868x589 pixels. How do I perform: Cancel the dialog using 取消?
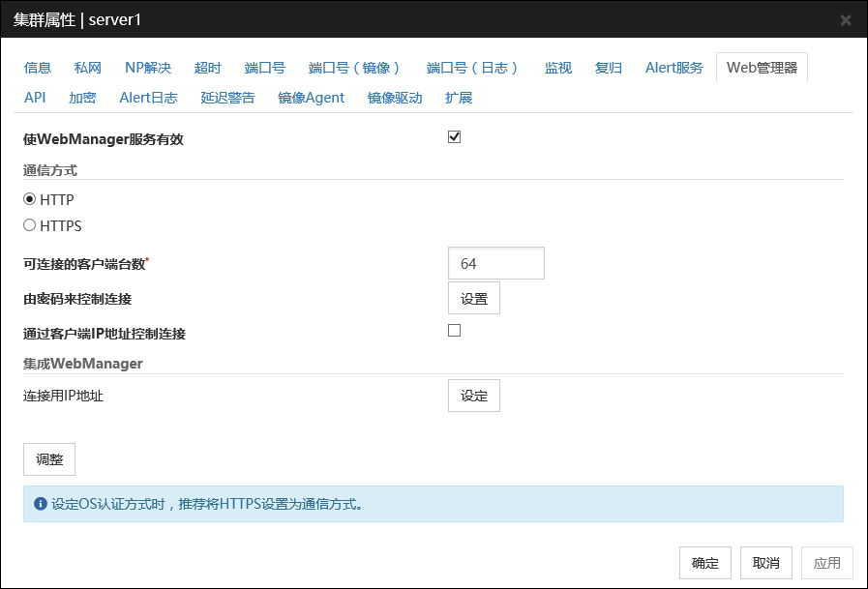tap(766, 563)
